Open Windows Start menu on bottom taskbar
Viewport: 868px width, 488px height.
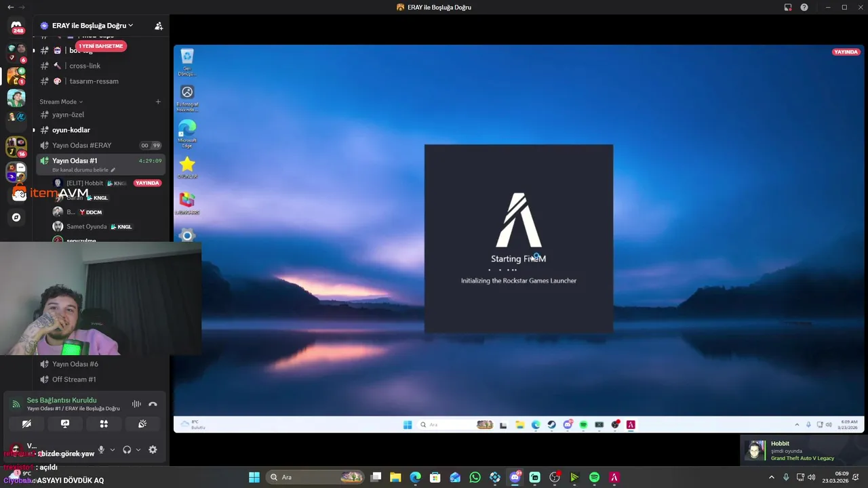[x=254, y=477]
